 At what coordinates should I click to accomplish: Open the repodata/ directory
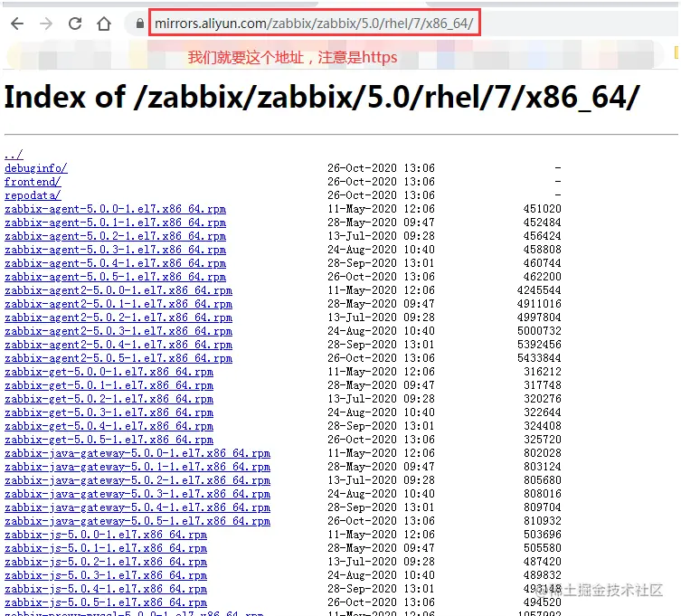33,195
